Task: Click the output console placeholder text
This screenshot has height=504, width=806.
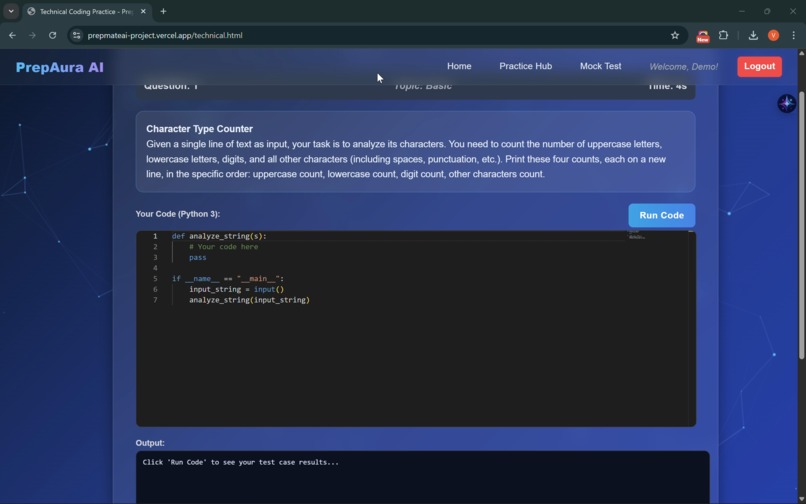Action: pyautogui.click(x=241, y=462)
